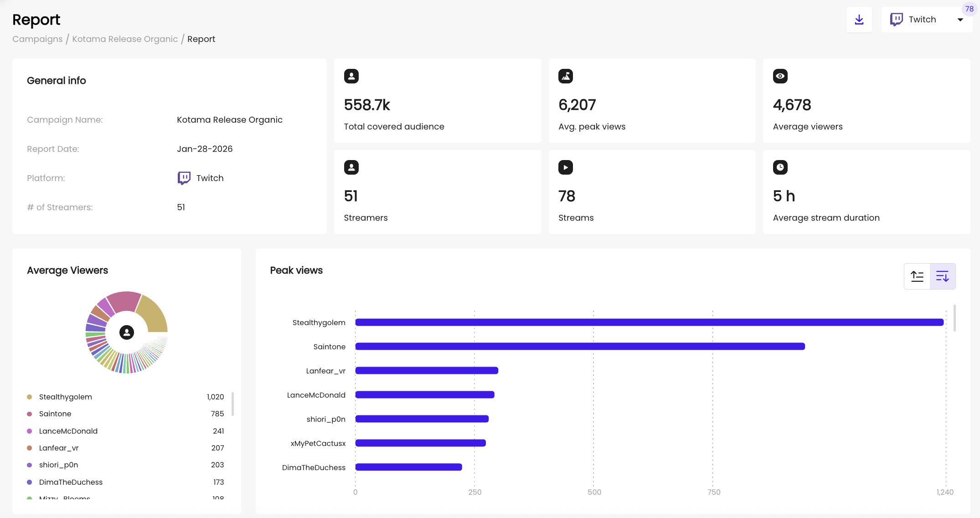
Task: Click the Average viewers eye icon
Action: pos(780,76)
